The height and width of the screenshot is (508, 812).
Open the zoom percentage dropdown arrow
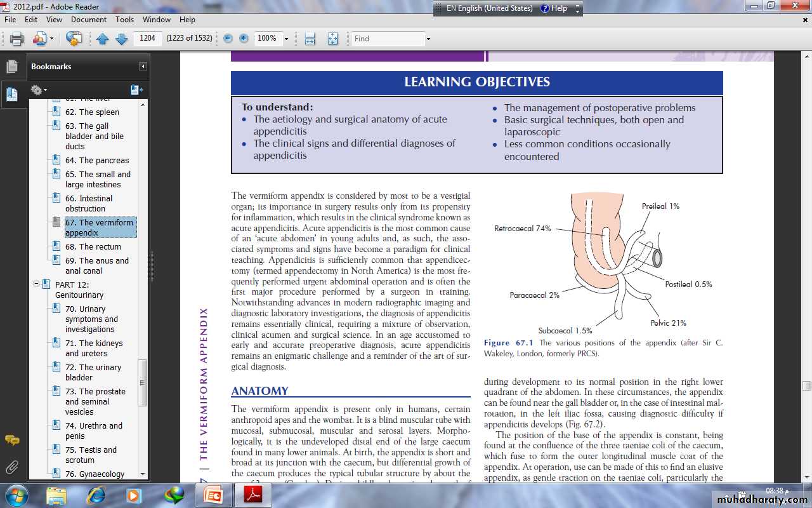click(x=286, y=39)
